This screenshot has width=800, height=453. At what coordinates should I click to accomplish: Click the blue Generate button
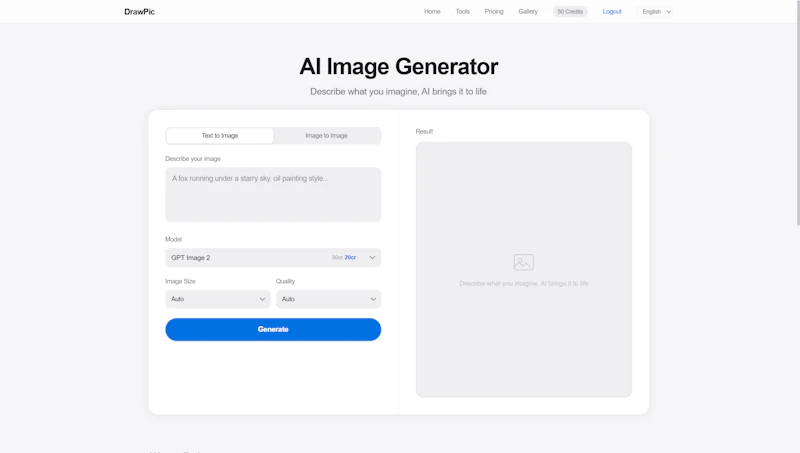coord(273,330)
